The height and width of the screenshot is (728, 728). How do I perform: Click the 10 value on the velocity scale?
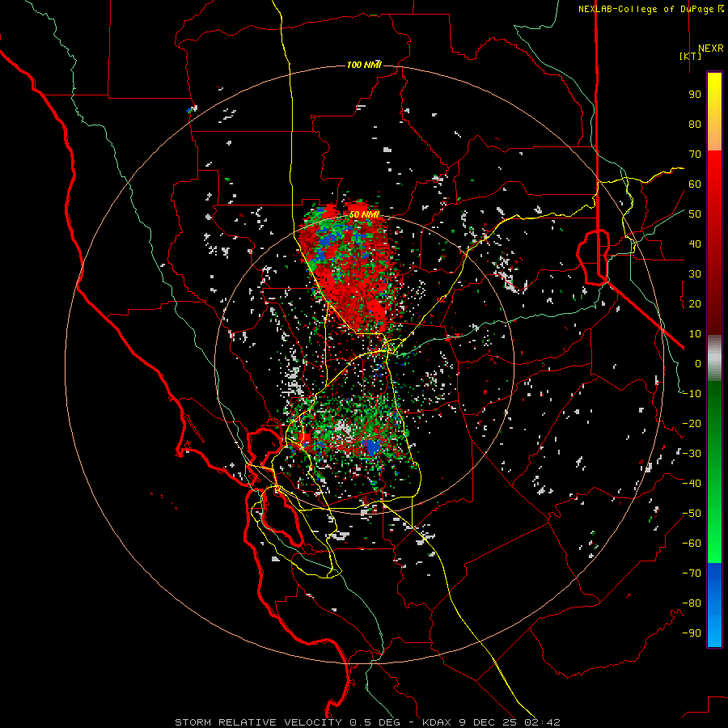(x=695, y=334)
